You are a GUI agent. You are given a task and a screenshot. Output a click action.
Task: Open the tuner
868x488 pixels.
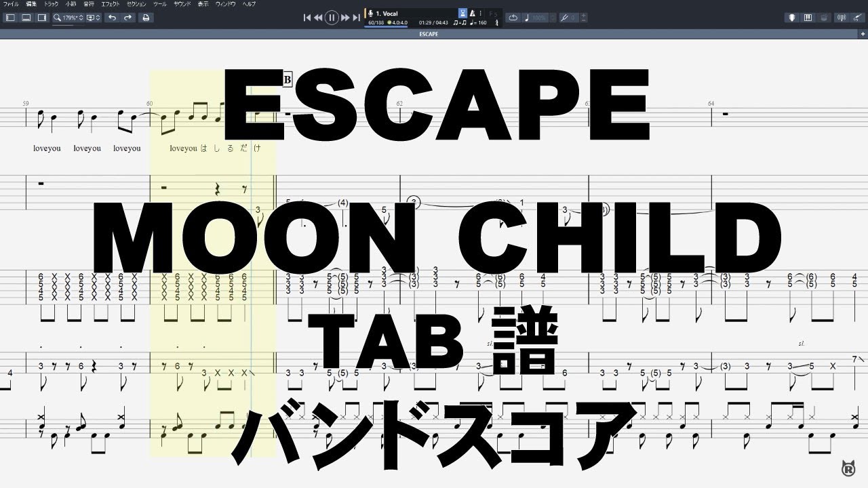(840, 18)
